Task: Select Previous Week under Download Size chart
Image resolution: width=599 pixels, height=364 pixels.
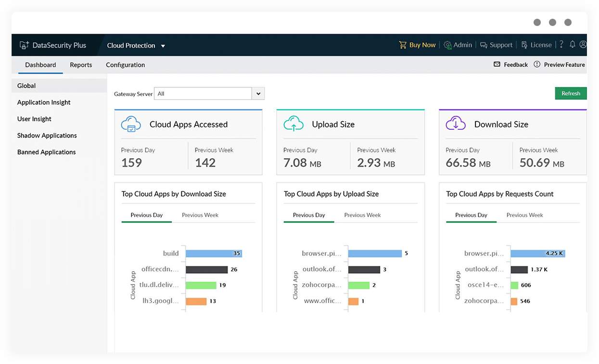Action: click(200, 215)
